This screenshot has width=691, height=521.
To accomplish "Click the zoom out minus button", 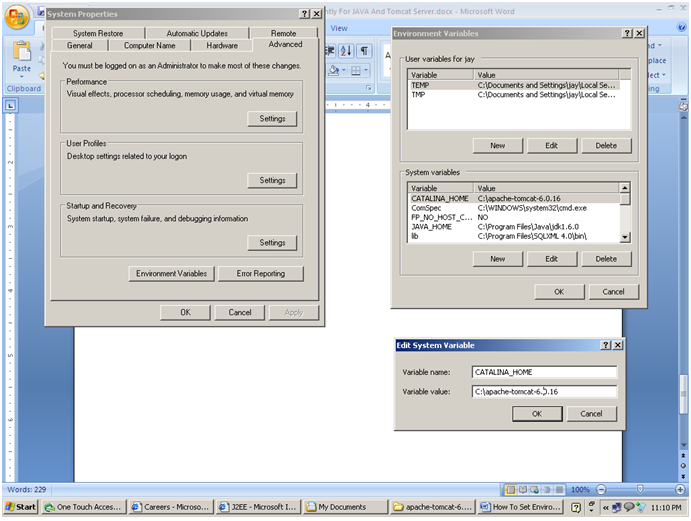I will (x=601, y=490).
